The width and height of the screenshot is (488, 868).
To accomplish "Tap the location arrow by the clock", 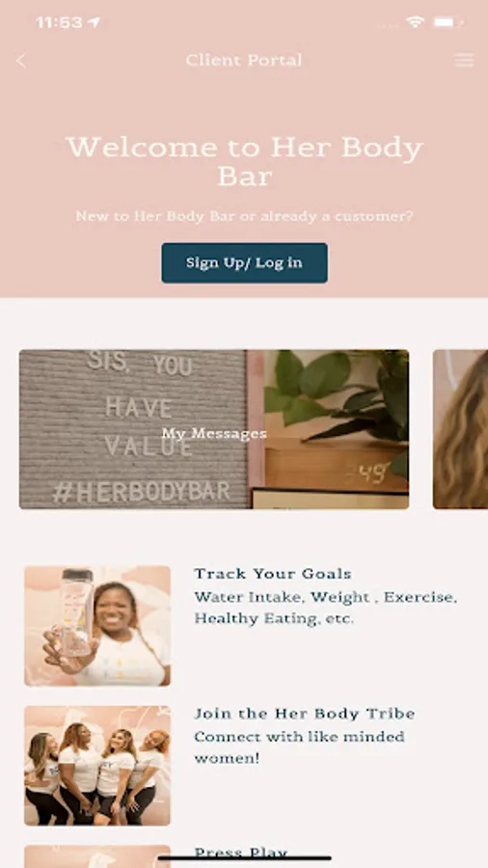I will click(95, 22).
